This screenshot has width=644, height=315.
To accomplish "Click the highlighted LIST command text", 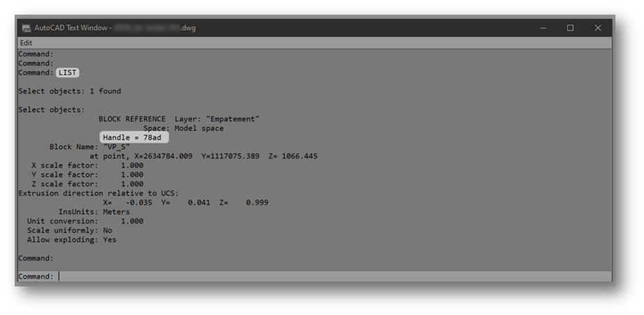I will point(68,72).
